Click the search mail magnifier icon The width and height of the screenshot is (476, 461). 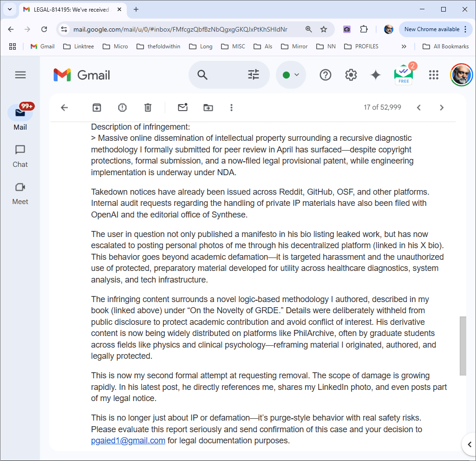[x=202, y=75]
